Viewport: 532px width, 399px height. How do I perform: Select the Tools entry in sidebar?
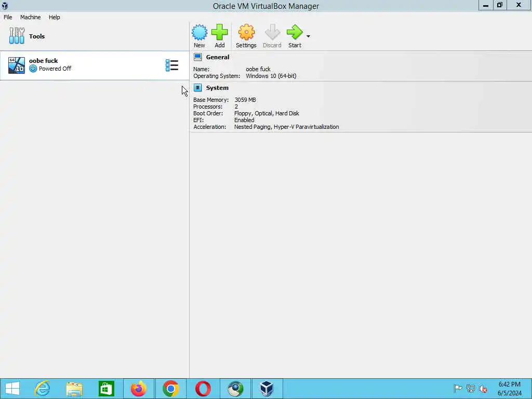tap(95, 36)
